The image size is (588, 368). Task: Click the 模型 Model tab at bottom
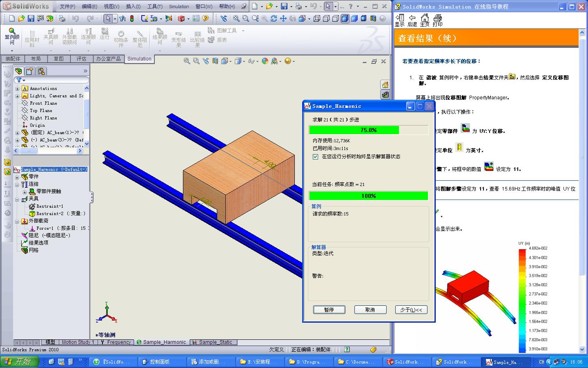click(x=50, y=342)
